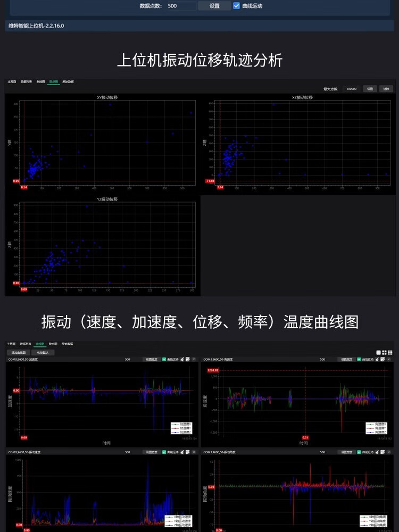Click 清除 button in the scatter plot panel
Screen dimensions: 399x532
click(x=386, y=89)
